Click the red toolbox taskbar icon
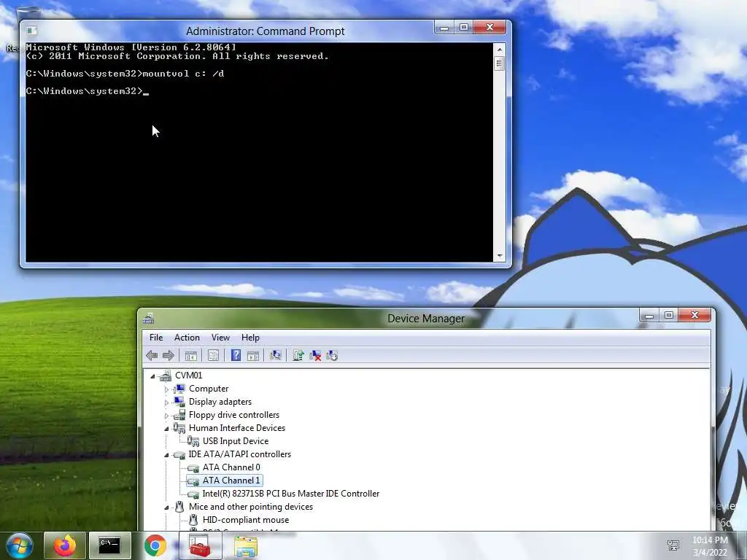Viewport: 747px width, 560px height. coord(200,545)
